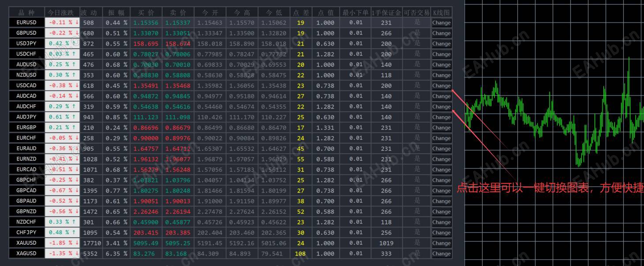
Task: Click the 今日涨跌 column header
Action: point(62,12)
